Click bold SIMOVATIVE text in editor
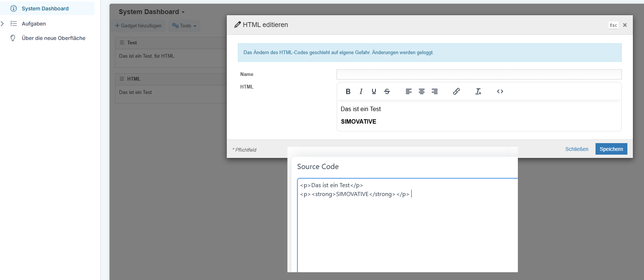This screenshot has height=280, width=644. [x=358, y=121]
